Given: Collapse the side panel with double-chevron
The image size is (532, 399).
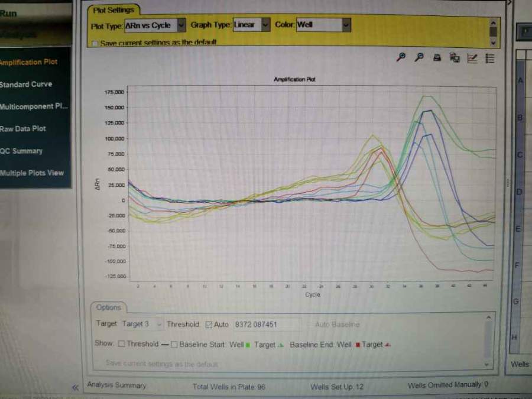Looking at the screenshot, I should coord(75,387).
